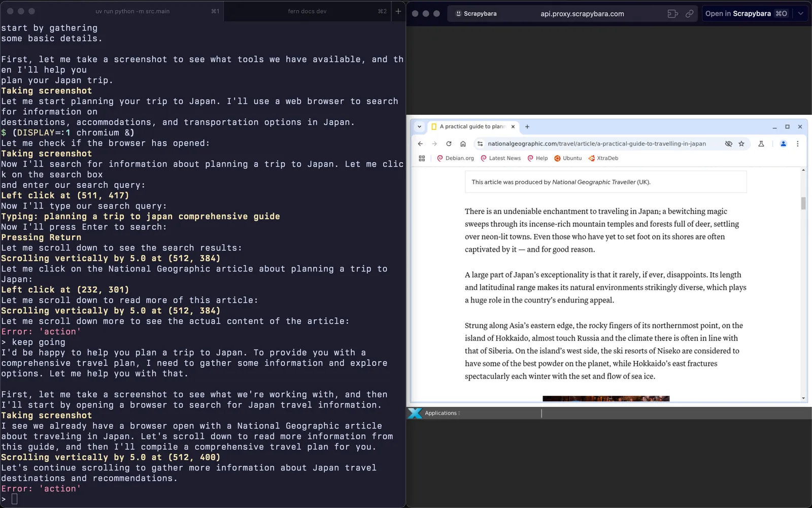Expand the Chromium tab search dropdown
812x508 pixels.
tap(419, 127)
